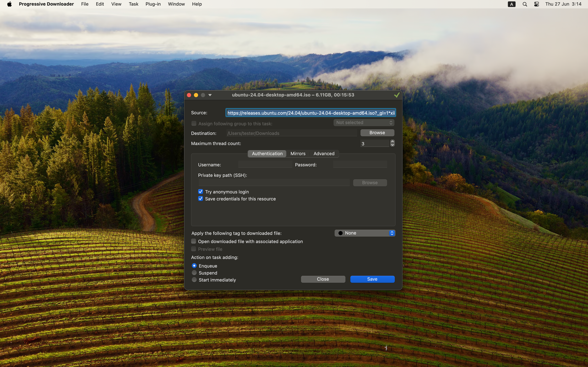Enable Open downloaded file with associated application
The height and width of the screenshot is (367, 588).
pos(194,241)
